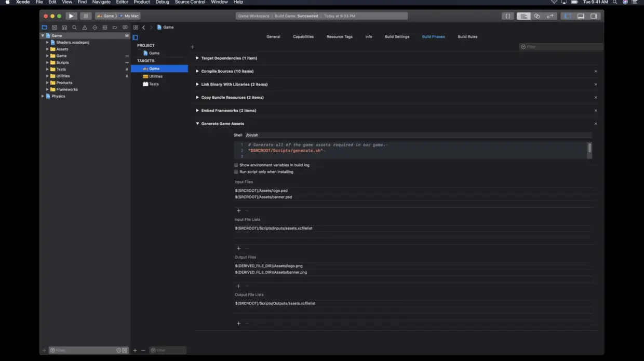644x361 pixels.
Task: Open the Product menu
Action: 141,2
